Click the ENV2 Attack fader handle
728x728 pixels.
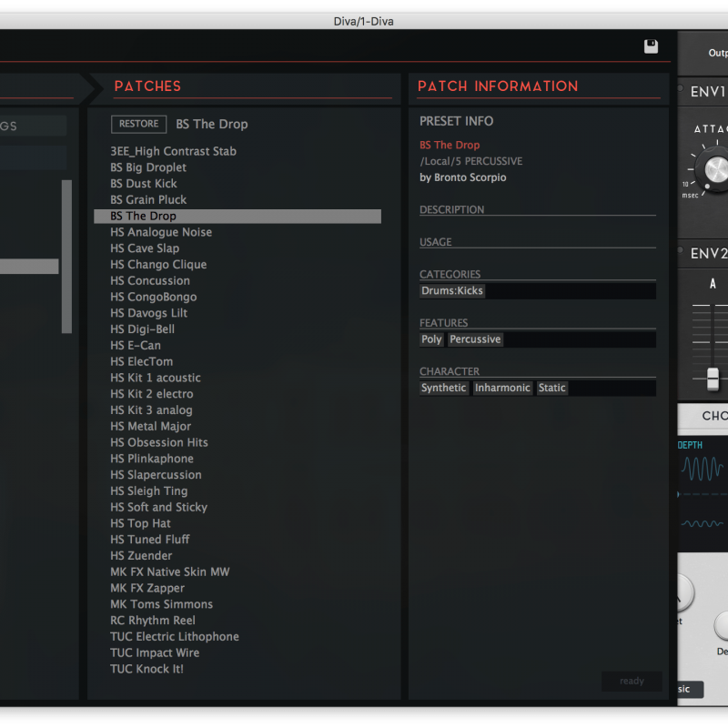click(x=713, y=378)
